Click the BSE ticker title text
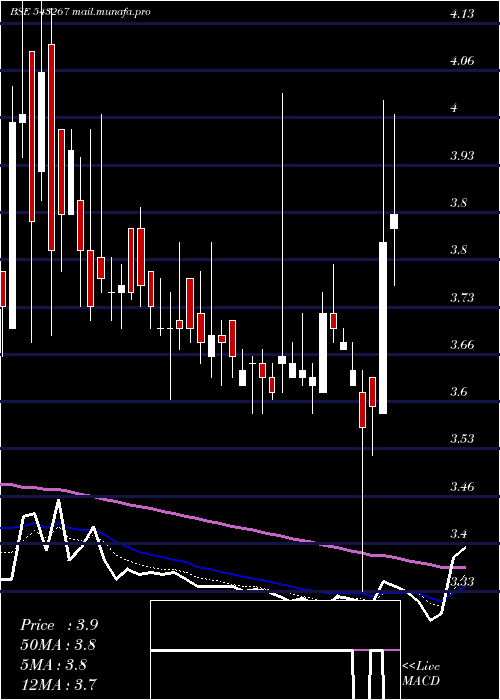 click(80, 12)
